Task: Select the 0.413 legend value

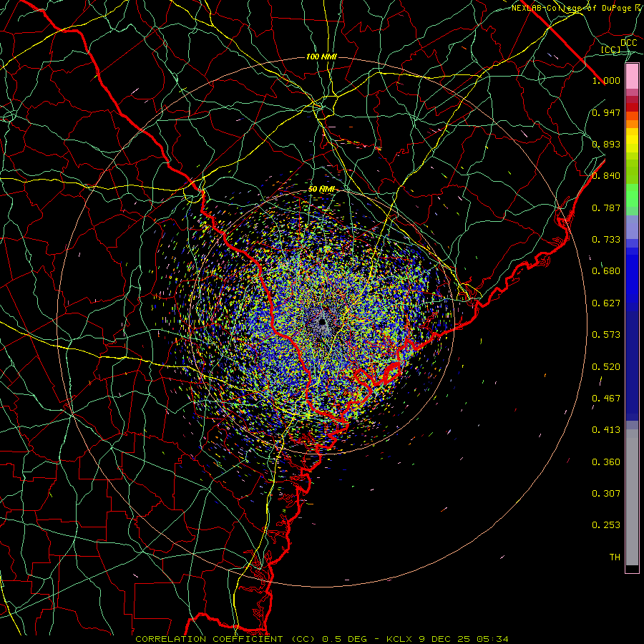Action: point(606,430)
